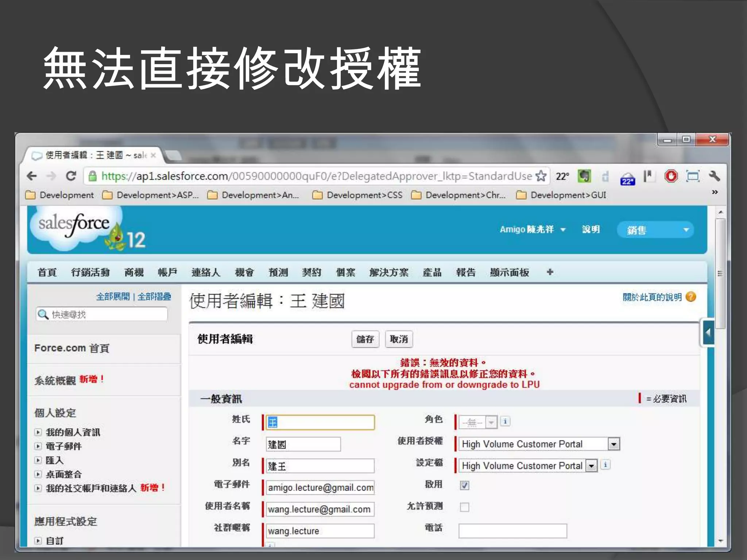Open the 報告 tab
The width and height of the screenshot is (747, 560).
point(466,272)
